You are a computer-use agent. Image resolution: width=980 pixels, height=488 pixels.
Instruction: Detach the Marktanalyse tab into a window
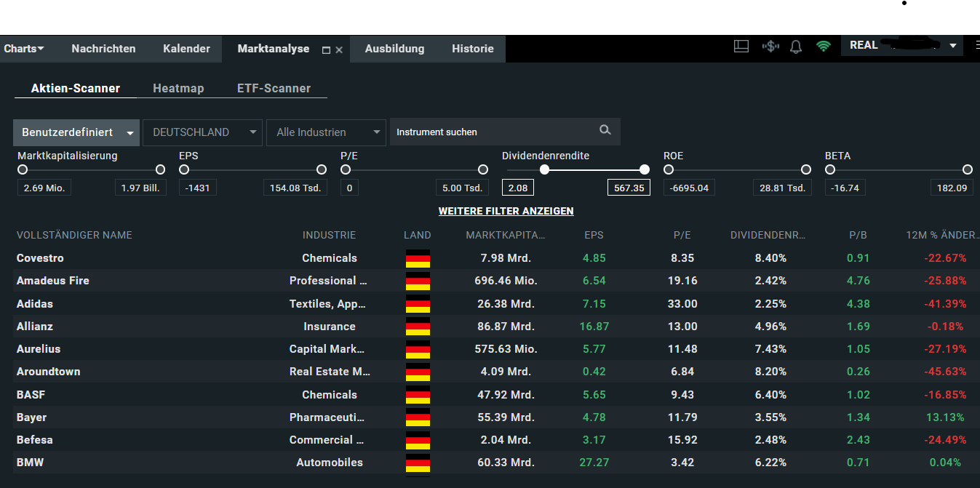pyautogui.click(x=326, y=50)
